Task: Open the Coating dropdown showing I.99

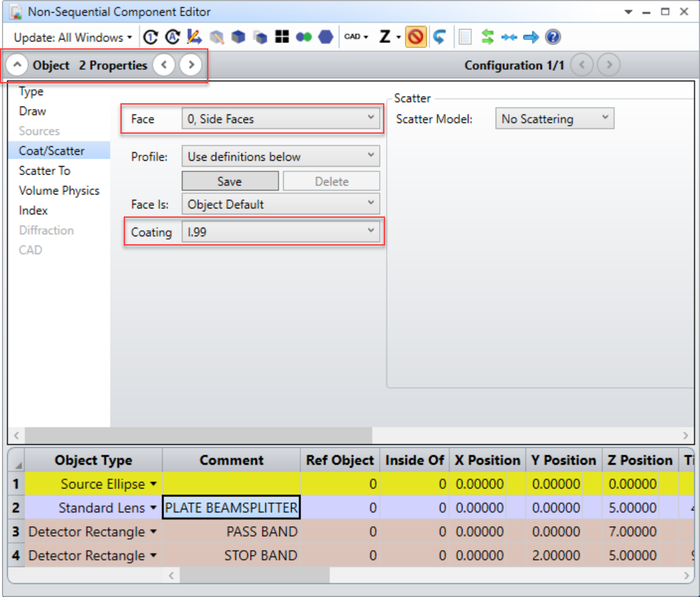Action: [281, 232]
